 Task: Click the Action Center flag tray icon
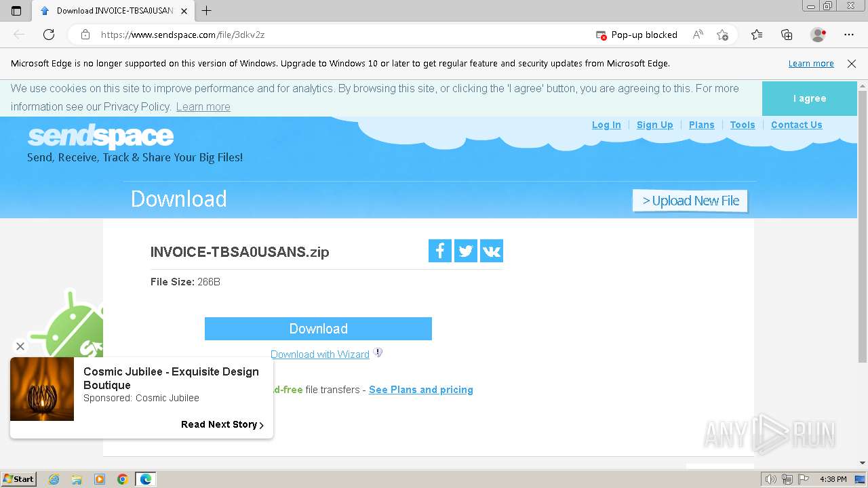tap(805, 479)
